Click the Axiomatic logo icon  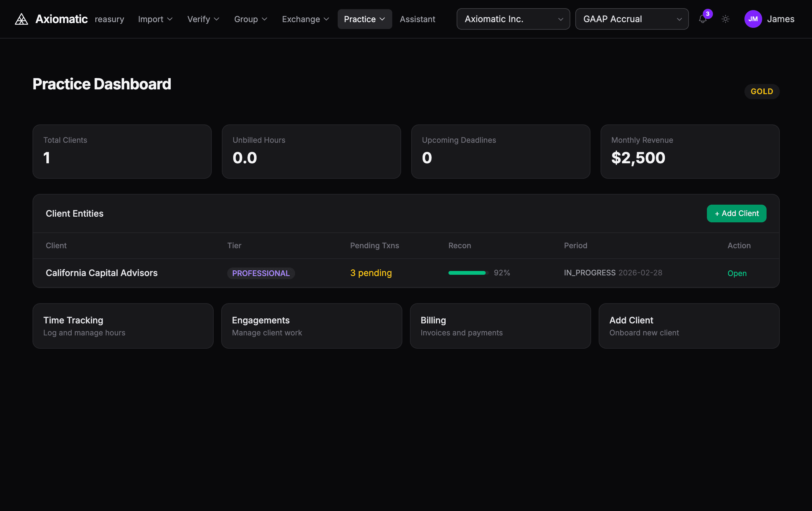pyautogui.click(x=21, y=19)
